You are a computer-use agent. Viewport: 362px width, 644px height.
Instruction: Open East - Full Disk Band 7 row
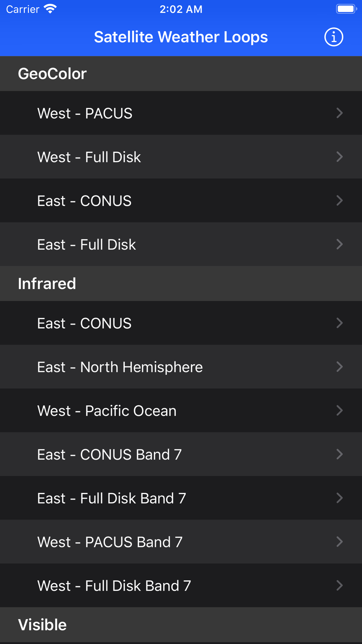pos(181,498)
